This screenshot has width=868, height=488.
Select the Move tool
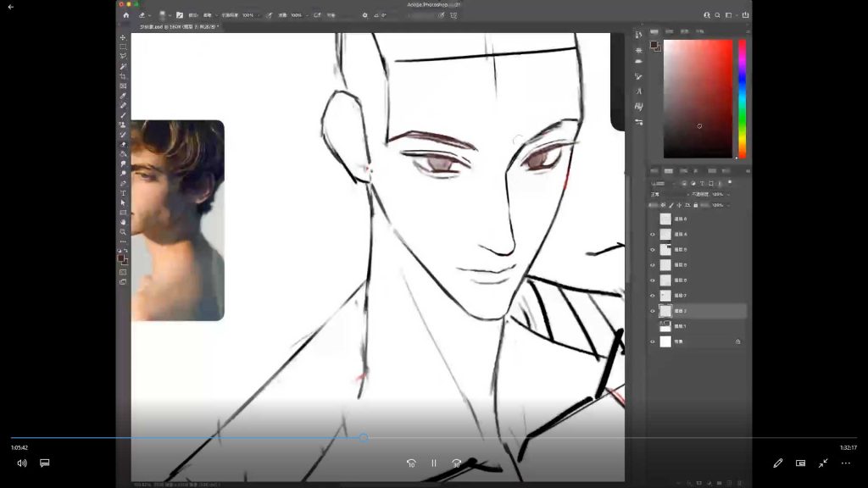[x=123, y=37]
